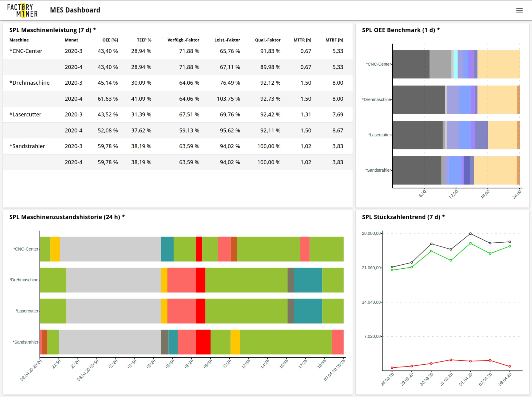Image resolution: width=532 pixels, height=397 pixels.
Task: Click the MTBF [h] column header
Action: tap(334, 40)
